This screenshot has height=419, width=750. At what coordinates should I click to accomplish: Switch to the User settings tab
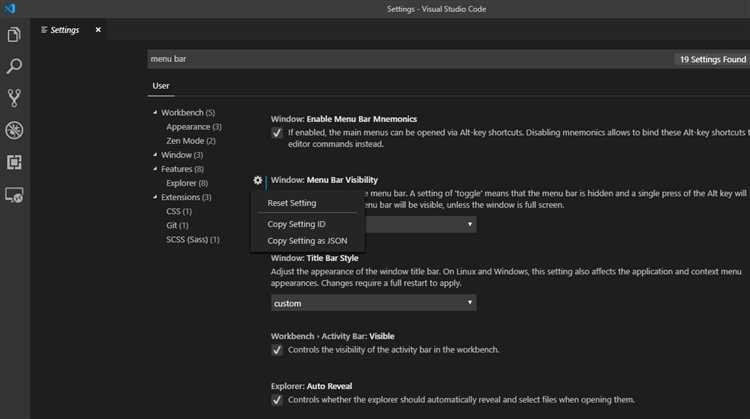(161, 86)
